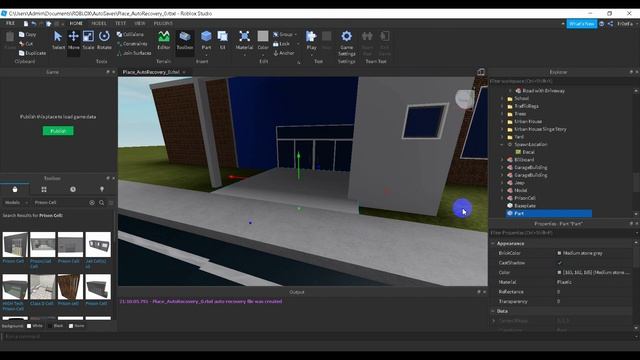Switch to TEST ribbon tab

[120, 24]
